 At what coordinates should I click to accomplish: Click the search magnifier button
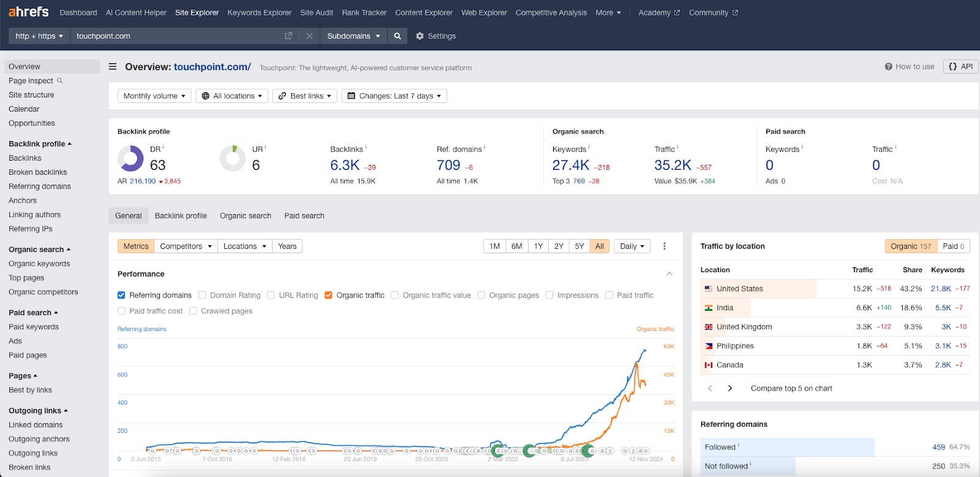(x=398, y=36)
